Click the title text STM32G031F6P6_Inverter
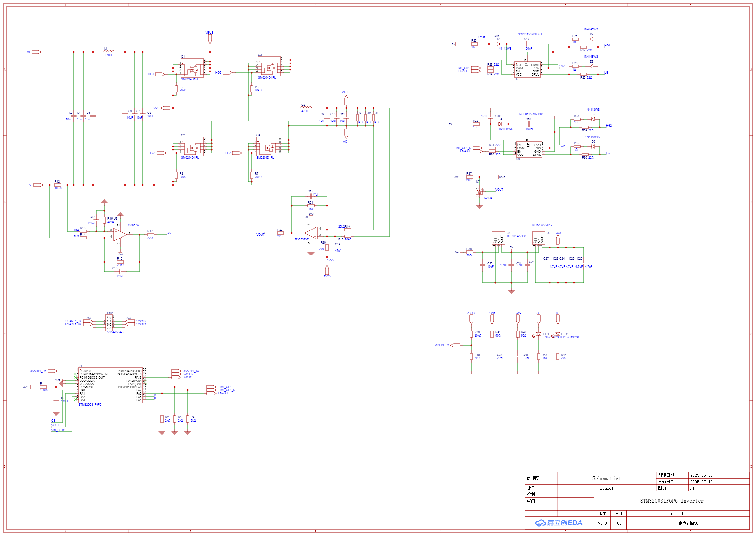 [x=672, y=501]
